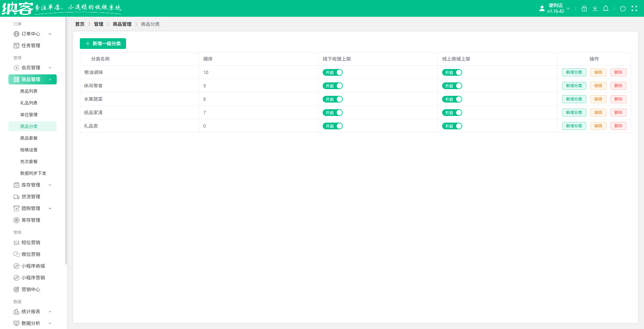Toggle 线上商城上架 for 休闲零食
644x329 pixels.
[452, 86]
